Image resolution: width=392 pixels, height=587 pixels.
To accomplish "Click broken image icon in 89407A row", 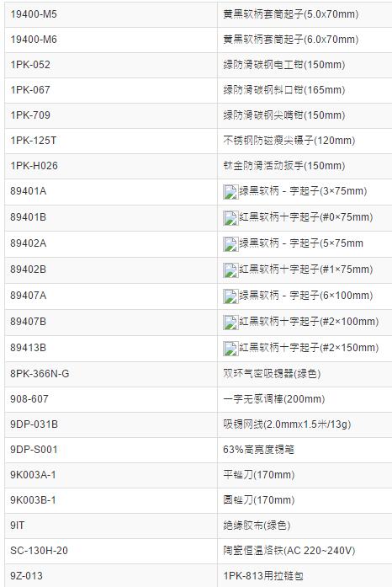I will click(x=230, y=296).
